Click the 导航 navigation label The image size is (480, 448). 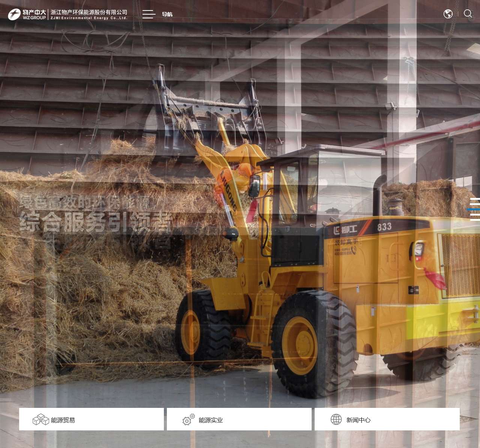(x=167, y=14)
